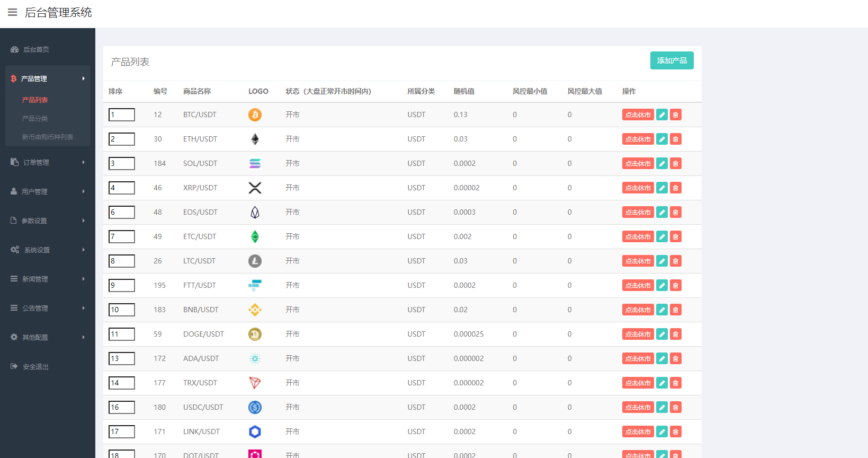Expand the 订单管理 sidebar menu
The height and width of the screenshot is (458, 868).
click(47, 162)
